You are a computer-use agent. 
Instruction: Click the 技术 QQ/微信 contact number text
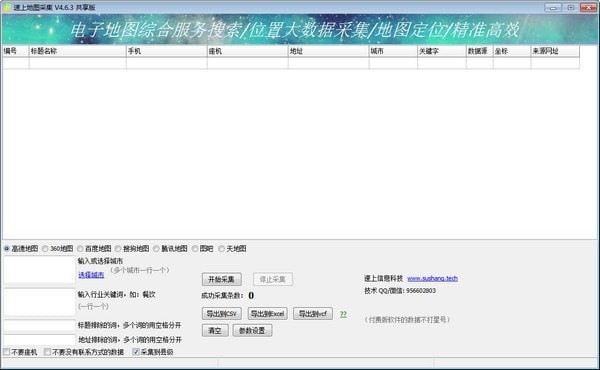[400, 291]
